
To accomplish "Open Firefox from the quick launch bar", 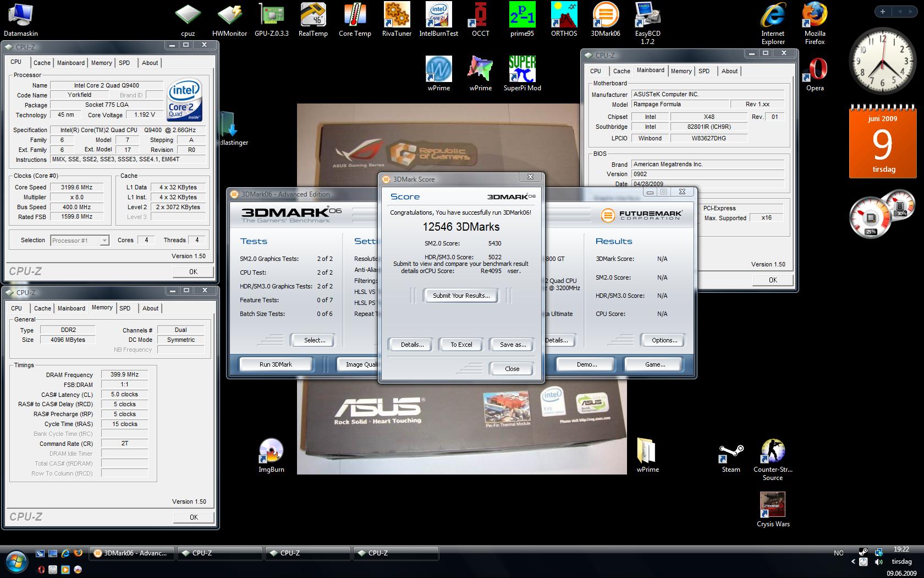I will tap(78, 553).
